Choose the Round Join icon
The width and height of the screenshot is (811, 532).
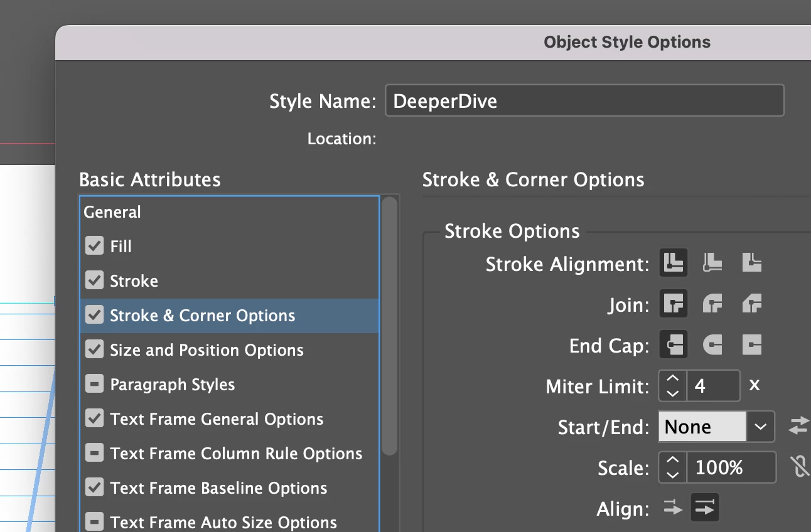coord(712,305)
